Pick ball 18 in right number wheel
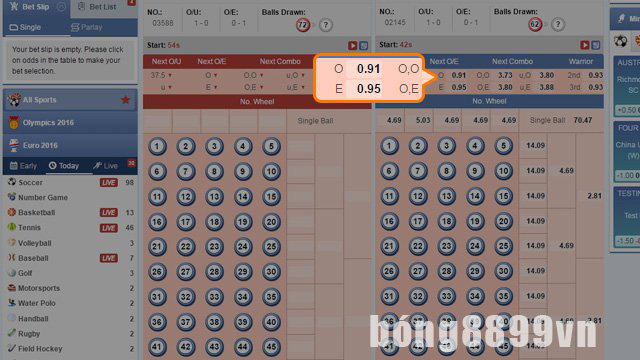Screen dimensions: 640x360 446,221
